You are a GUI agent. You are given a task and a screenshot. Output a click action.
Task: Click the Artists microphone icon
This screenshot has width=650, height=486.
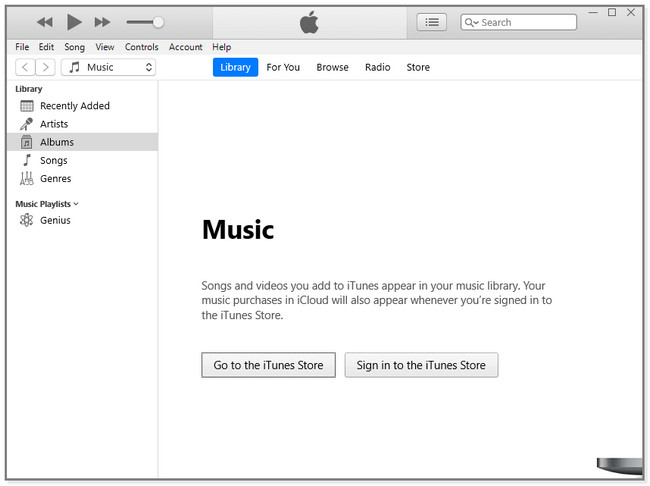(27, 124)
